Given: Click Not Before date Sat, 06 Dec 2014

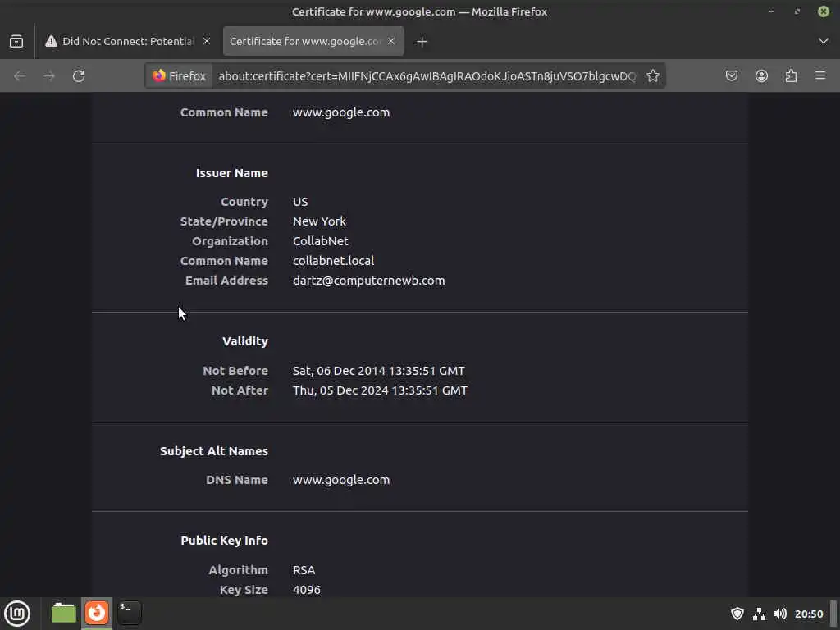Looking at the screenshot, I should tap(379, 371).
